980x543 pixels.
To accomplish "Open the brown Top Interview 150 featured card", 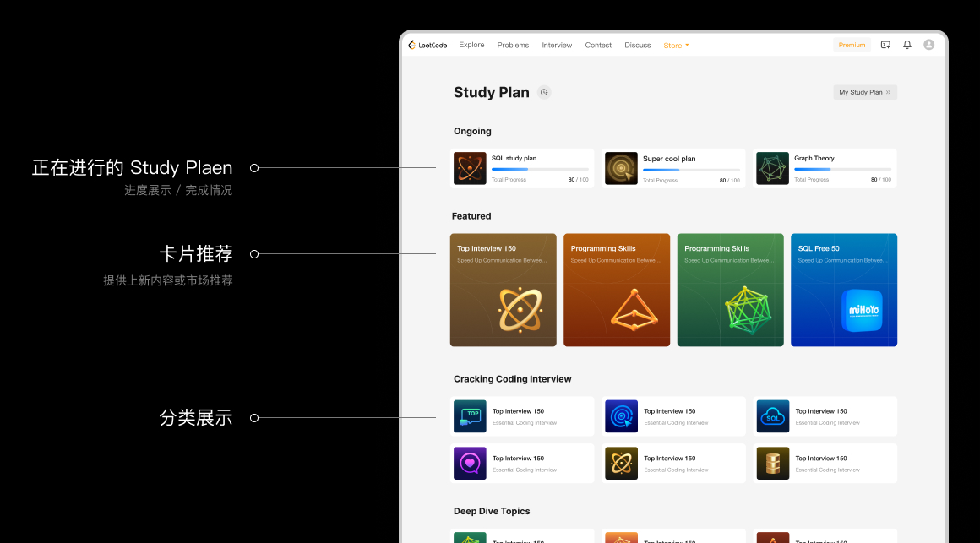I will (503, 290).
